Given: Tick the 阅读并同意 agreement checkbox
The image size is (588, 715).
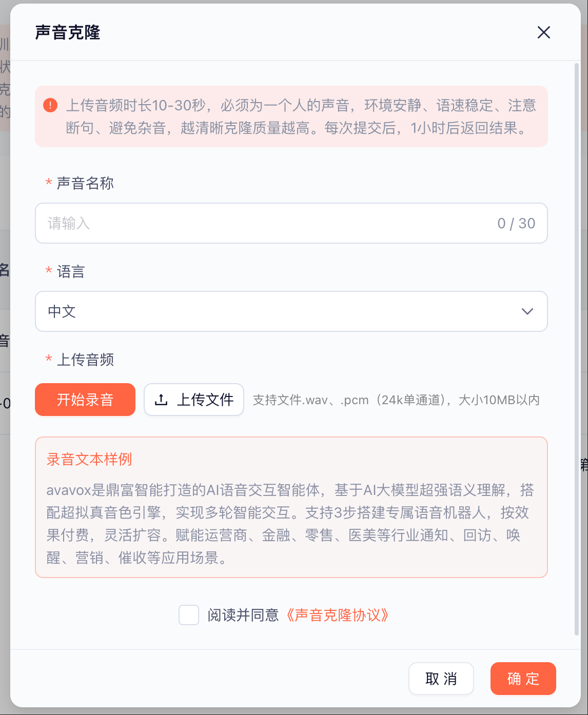Looking at the screenshot, I should (189, 615).
